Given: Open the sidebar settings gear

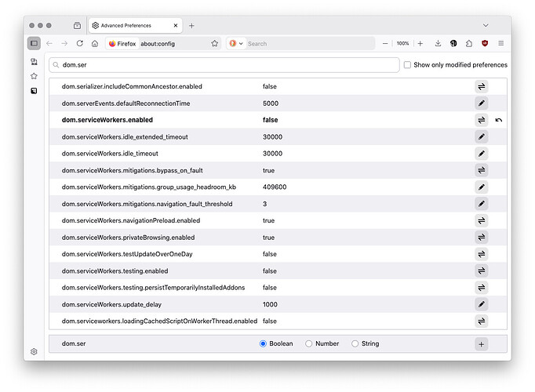Looking at the screenshot, I should (x=34, y=351).
